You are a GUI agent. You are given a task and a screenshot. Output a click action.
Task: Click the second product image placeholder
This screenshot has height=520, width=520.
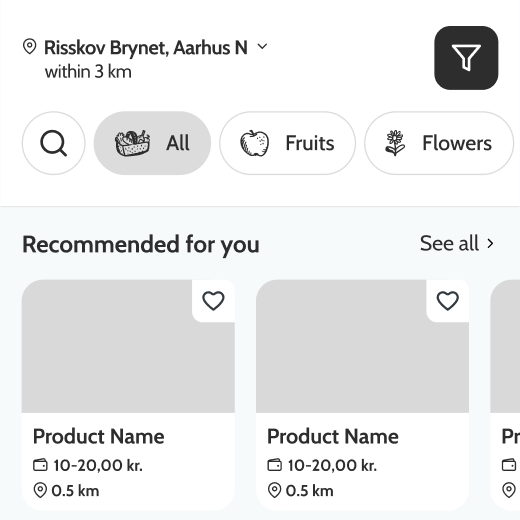point(362,347)
